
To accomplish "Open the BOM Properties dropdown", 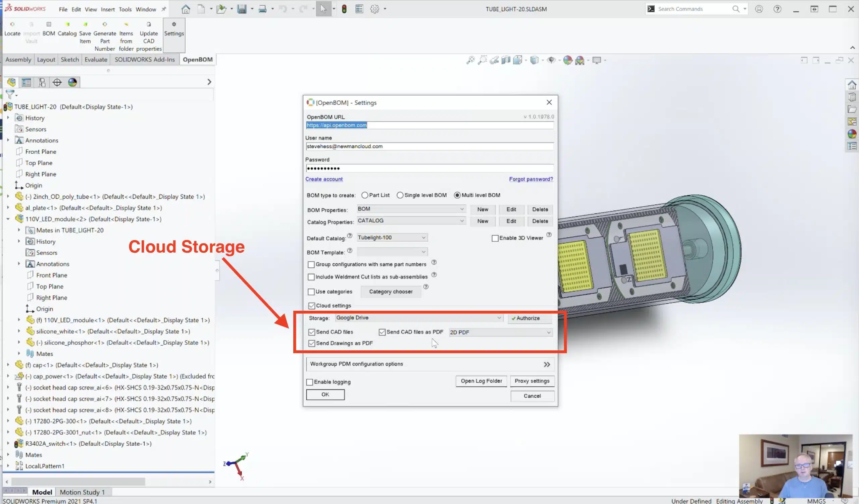I will click(411, 209).
